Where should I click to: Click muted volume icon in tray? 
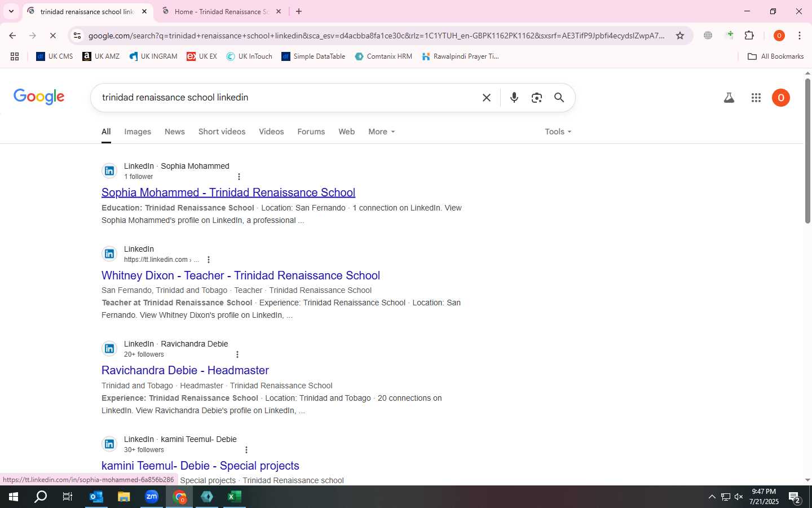pyautogui.click(x=739, y=497)
